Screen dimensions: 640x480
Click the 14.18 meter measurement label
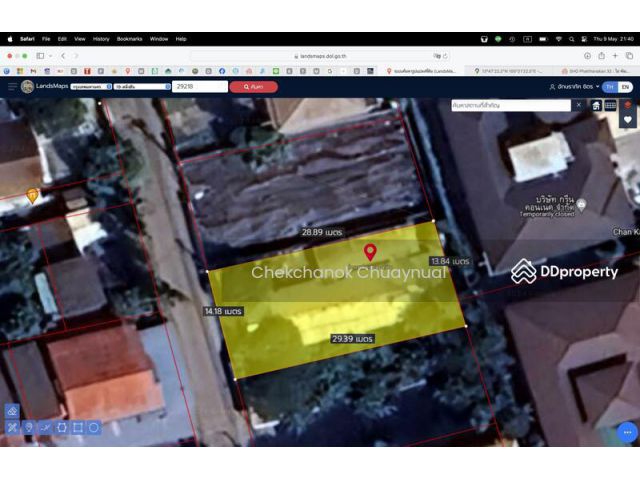223,311
